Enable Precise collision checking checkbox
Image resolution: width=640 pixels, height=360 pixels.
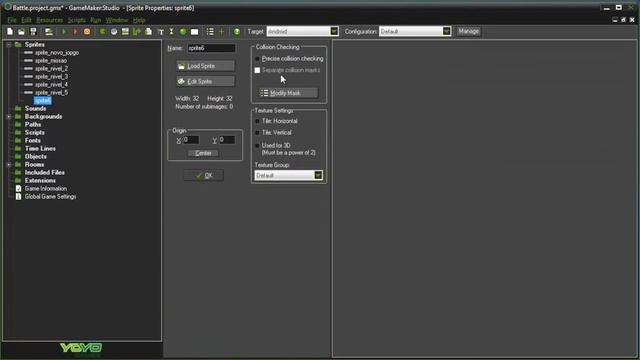pyautogui.click(x=257, y=59)
